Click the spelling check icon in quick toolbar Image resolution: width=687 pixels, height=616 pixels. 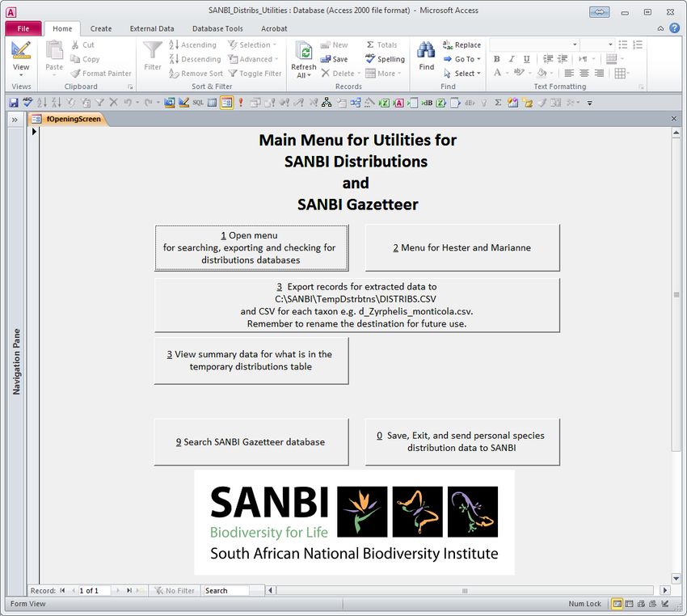pos(27,103)
